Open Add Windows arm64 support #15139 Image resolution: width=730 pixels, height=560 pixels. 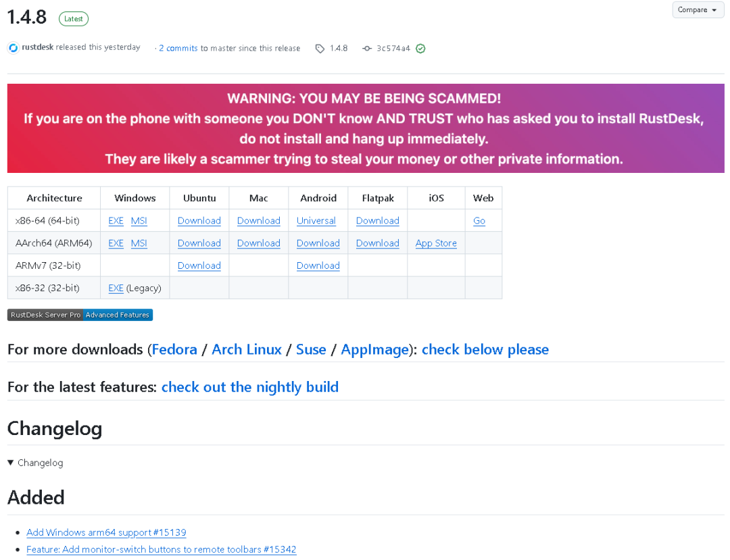[106, 532]
